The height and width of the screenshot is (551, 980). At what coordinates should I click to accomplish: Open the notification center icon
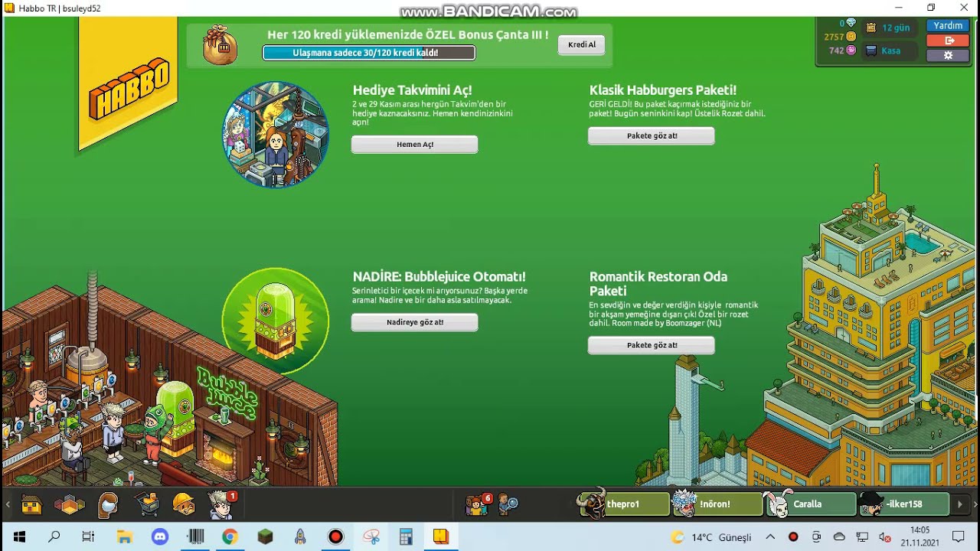click(x=958, y=536)
